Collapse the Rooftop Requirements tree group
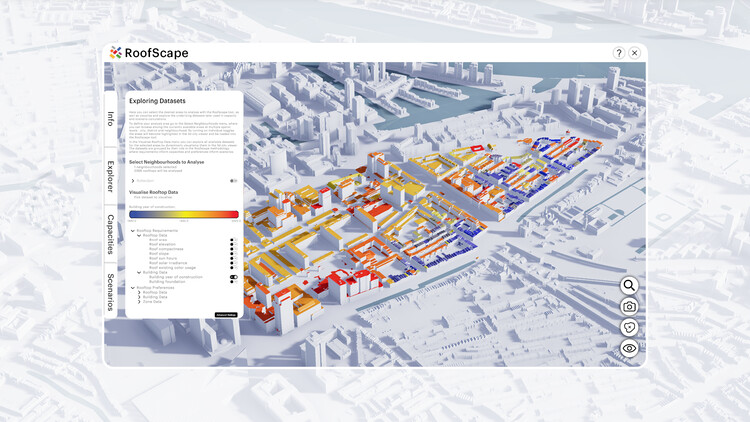Screen dimensions: 750x422 click(x=132, y=231)
